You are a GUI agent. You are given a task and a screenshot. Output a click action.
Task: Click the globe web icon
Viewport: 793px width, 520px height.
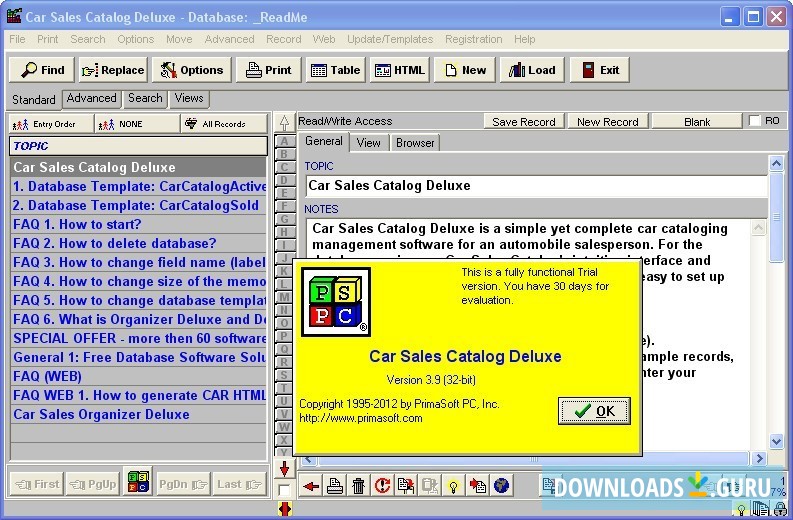click(501, 486)
